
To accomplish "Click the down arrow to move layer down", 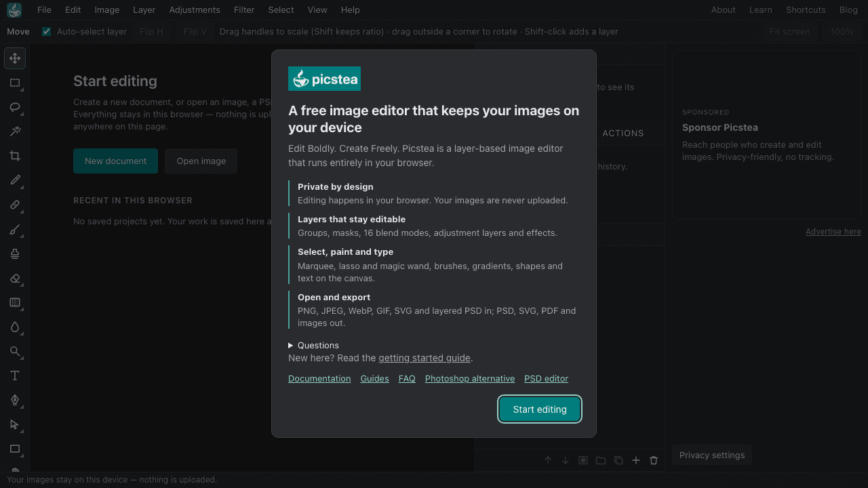I will (x=566, y=460).
